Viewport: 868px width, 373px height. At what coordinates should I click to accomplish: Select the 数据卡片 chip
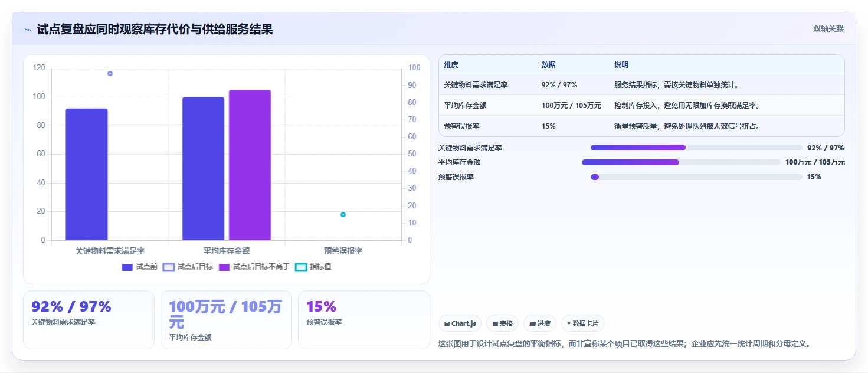583,323
